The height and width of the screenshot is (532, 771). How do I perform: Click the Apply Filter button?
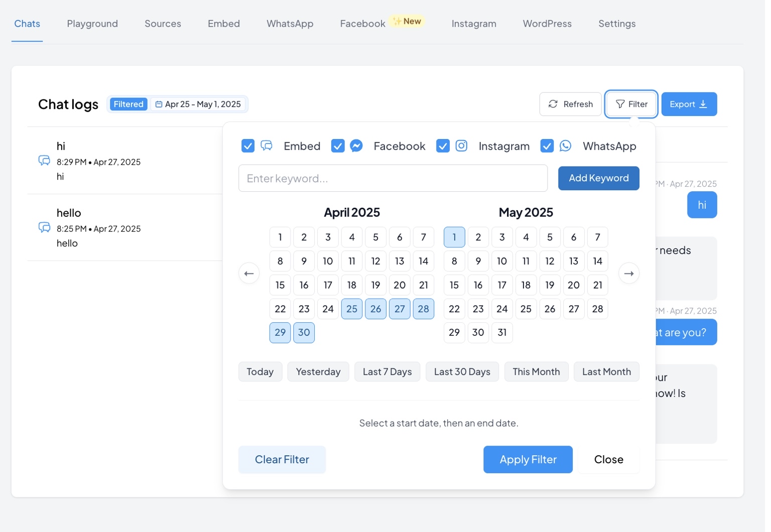[x=528, y=459]
